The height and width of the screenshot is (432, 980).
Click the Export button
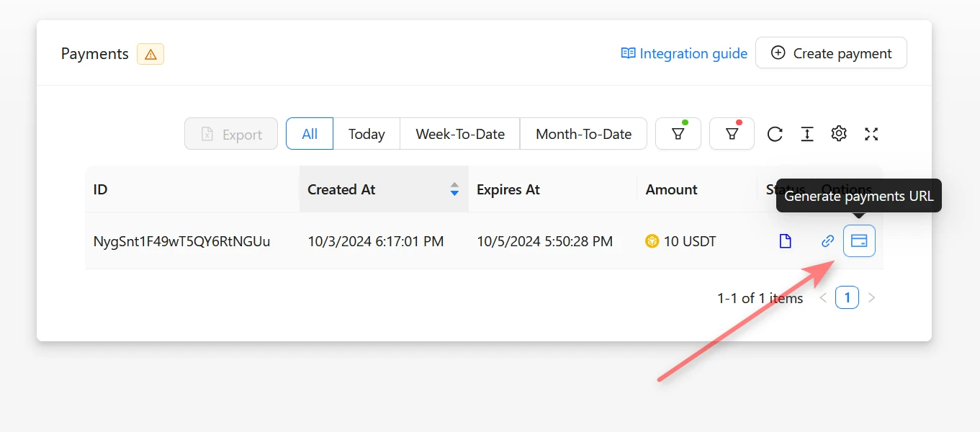231,134
